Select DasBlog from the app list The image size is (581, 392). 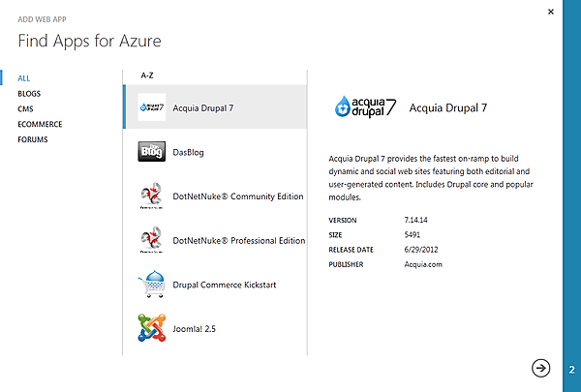click(x=188, y=152)
